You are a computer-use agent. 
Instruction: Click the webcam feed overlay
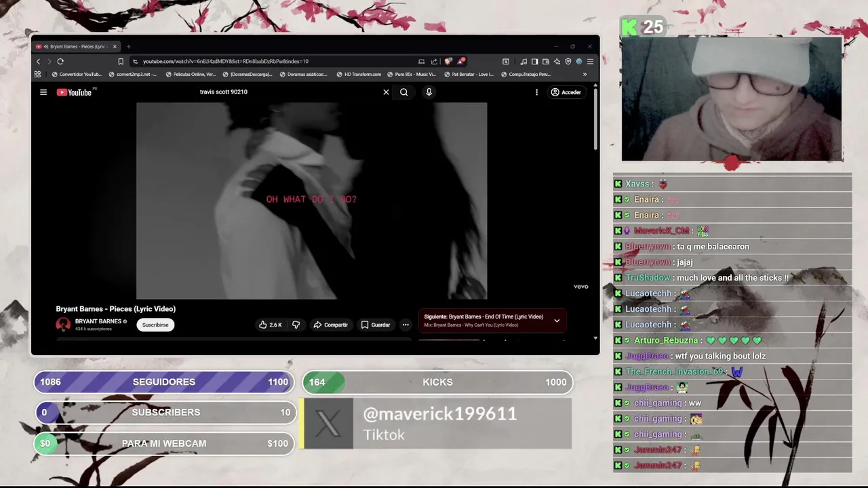pos(732,99)
